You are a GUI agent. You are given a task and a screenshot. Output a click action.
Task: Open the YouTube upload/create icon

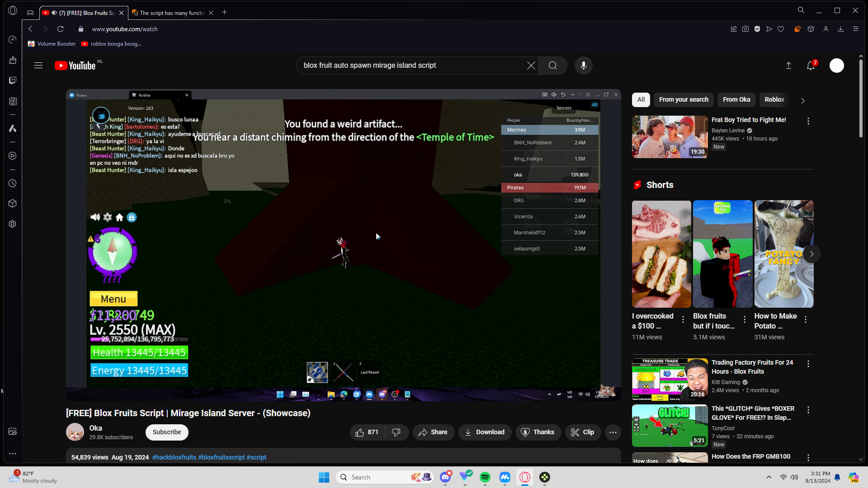click(x=788, y=66)
